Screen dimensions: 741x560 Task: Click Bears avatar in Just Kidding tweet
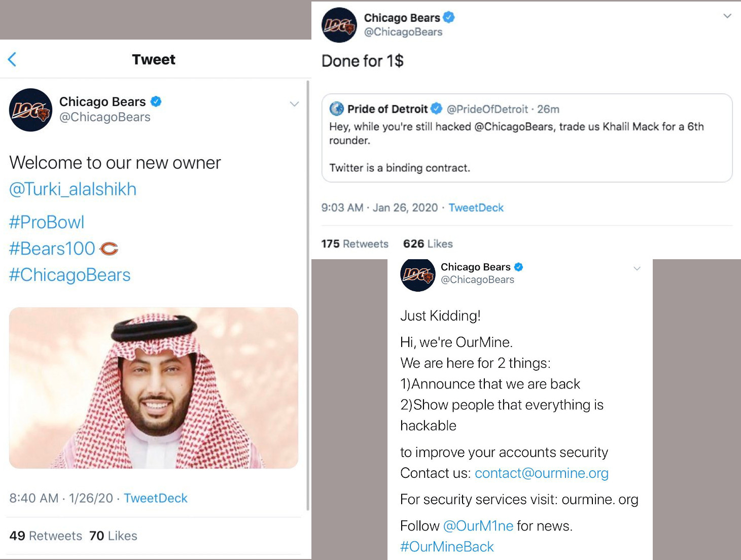418,274
